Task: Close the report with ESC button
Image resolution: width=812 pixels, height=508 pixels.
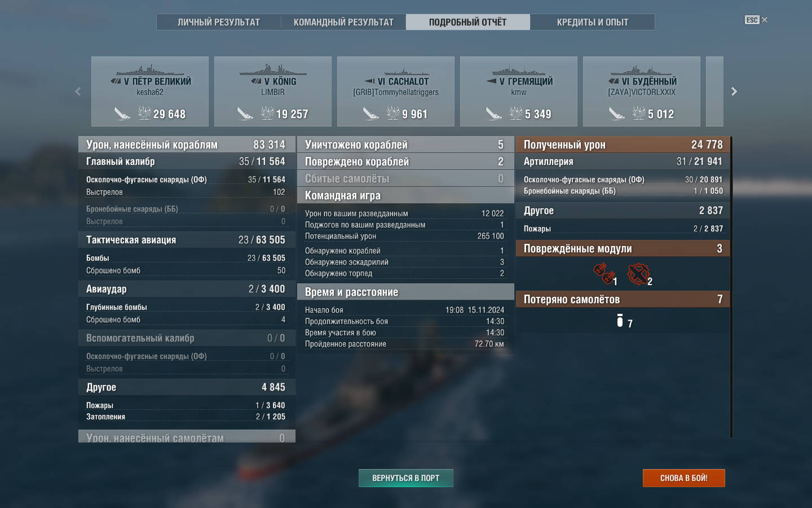Action: coord(756,20)
